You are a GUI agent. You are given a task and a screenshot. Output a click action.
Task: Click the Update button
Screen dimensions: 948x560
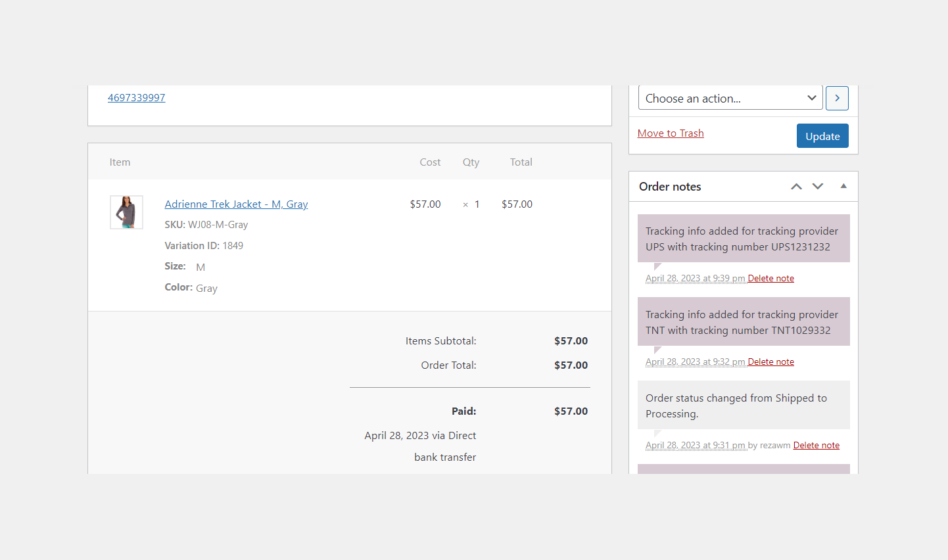(822, 136)
